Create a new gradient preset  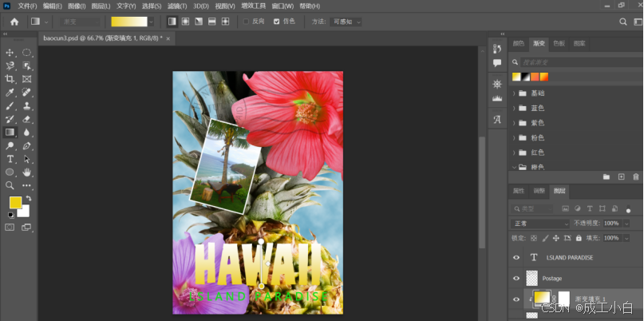621,176
